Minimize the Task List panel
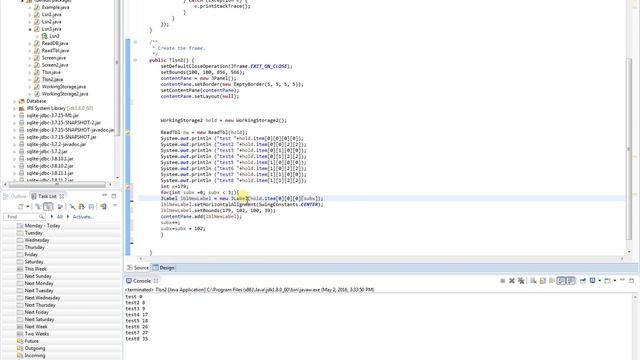The width and height of the screenshot is (640, 360). tap(104, 196)
